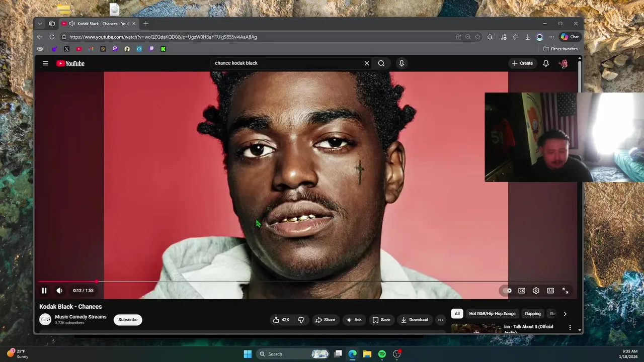The width and height of the screenshot is (644, 362).
Task: Open the account avatar menu
Action: click(x=563, y=63)
